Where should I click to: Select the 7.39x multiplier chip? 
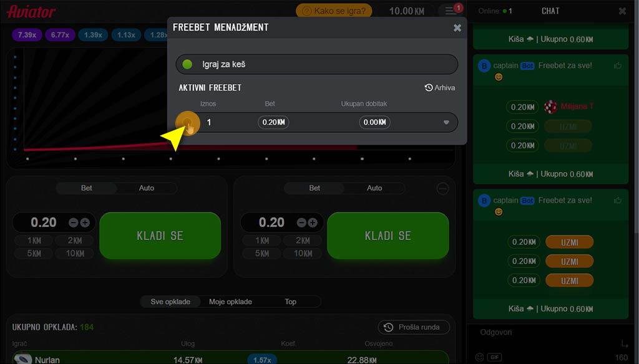(27, 35)
